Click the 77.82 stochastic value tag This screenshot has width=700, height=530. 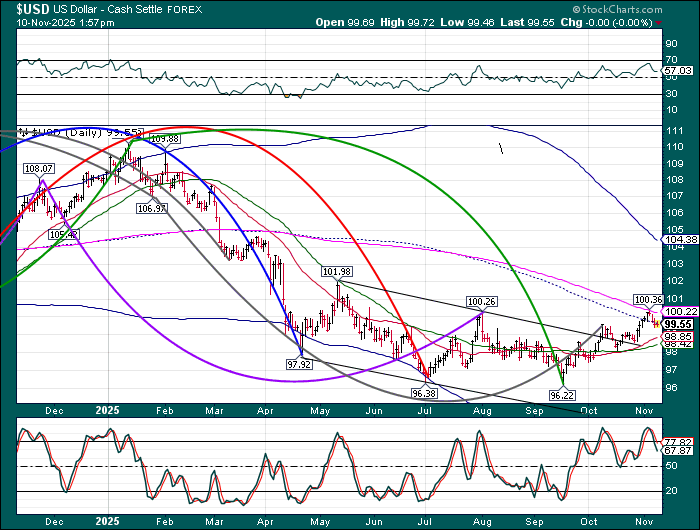coord(679,440)
